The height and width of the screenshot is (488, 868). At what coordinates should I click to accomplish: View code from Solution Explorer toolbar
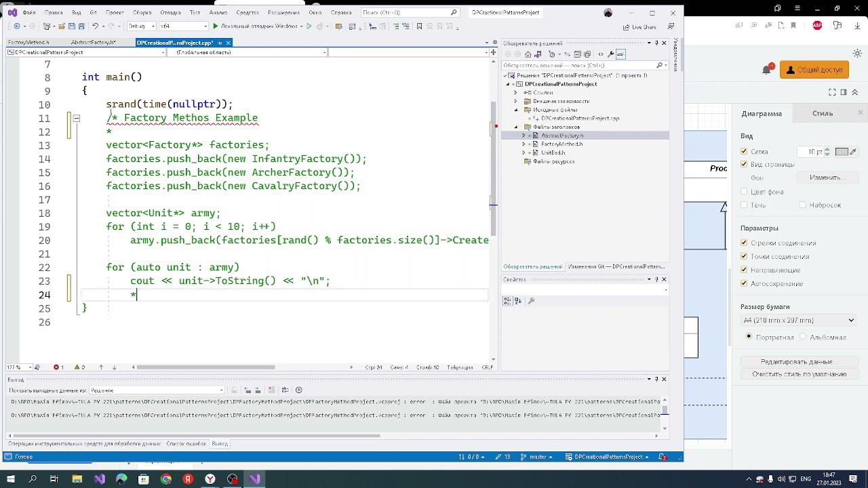(x=600, y=54)
